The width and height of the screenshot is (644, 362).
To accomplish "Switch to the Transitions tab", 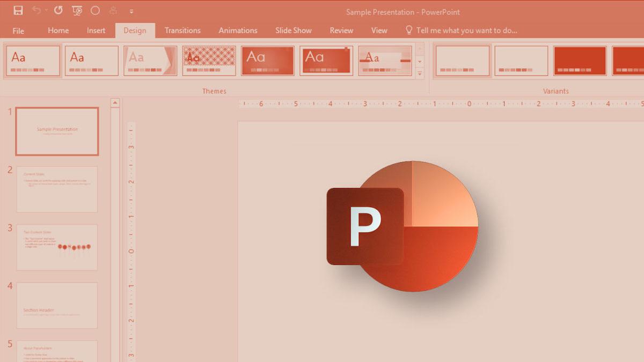I will tap(182, 31).
